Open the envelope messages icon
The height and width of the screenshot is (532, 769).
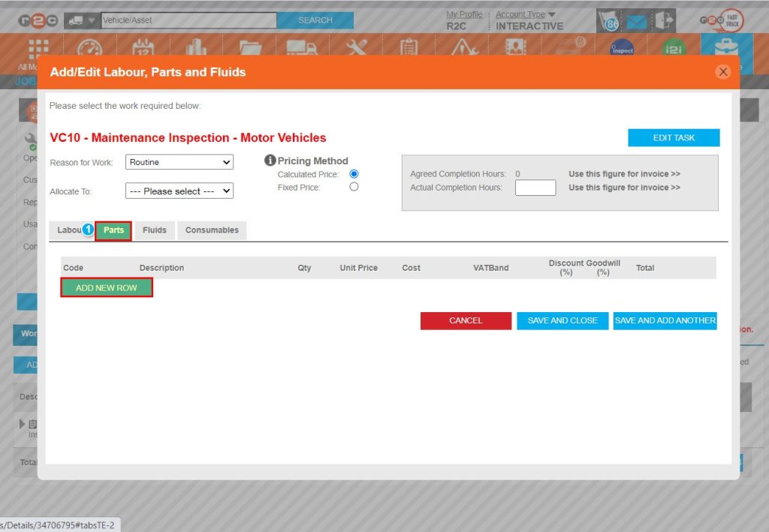635,22
